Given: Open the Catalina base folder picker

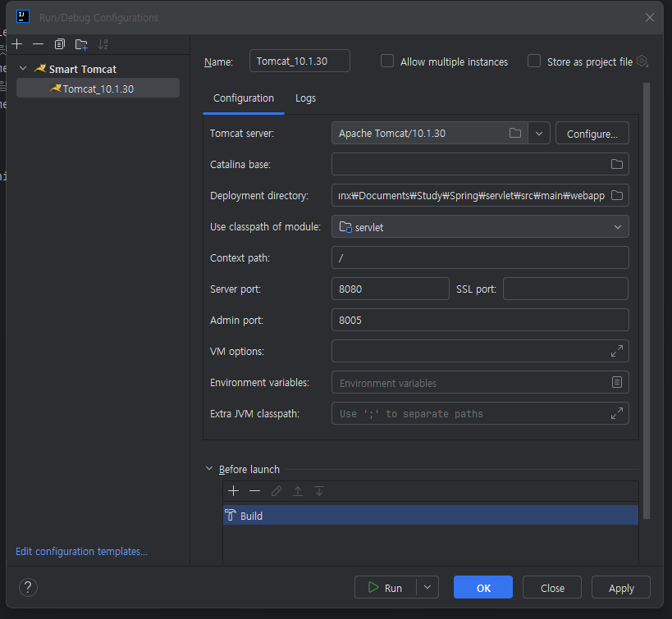Looking at the screenshot, I should pyautogui.click(x=618, y=164).
